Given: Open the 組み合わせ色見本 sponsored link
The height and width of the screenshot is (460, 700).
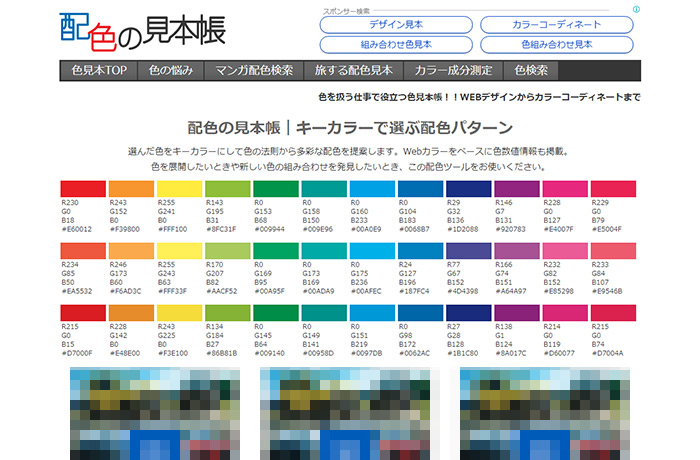Looking at the screenshot, I should coord(396,45).
